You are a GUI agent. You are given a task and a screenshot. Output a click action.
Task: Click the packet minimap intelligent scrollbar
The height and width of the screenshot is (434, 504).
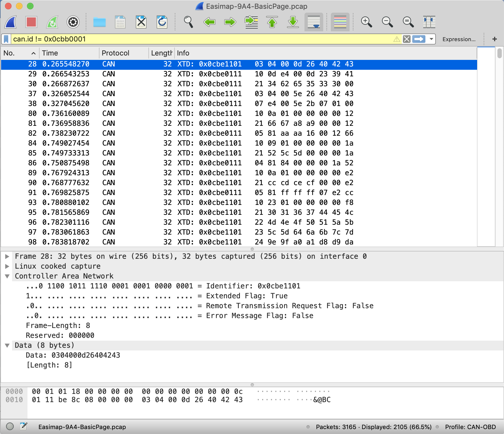[486, 147]
